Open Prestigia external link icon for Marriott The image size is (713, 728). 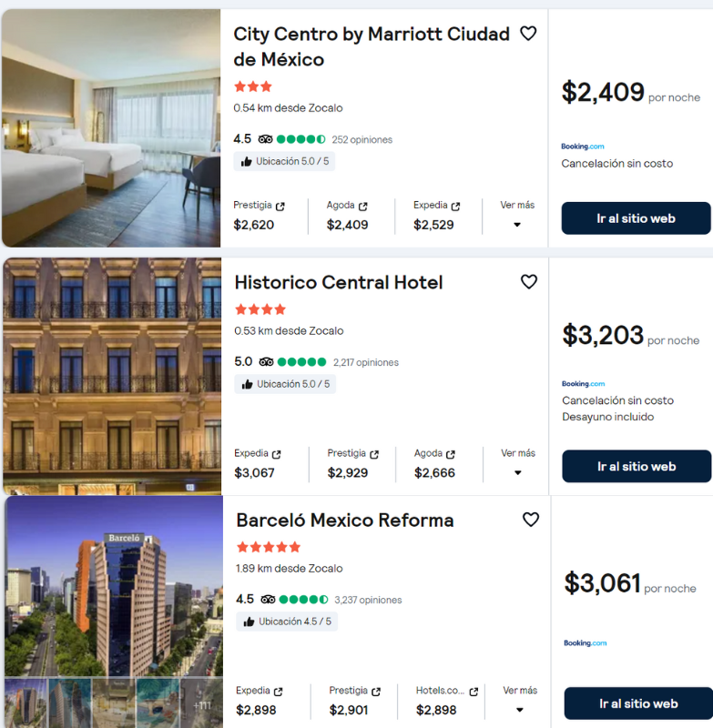pyautogui.click(x=280, y=207)
